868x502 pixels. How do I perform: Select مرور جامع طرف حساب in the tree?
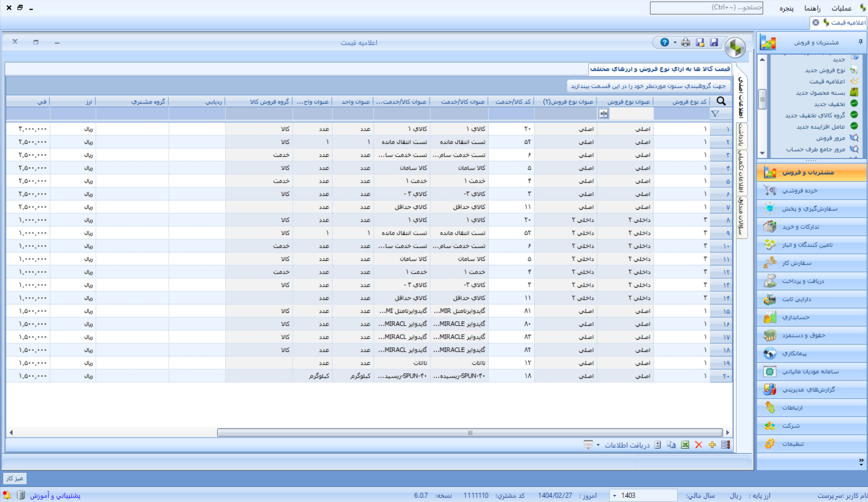[816, 149]
